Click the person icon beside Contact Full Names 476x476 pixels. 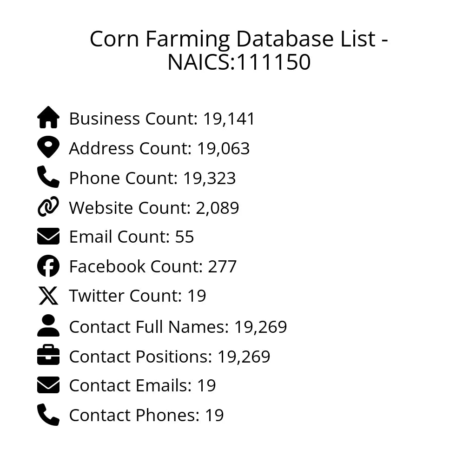[x=48, y=326]
